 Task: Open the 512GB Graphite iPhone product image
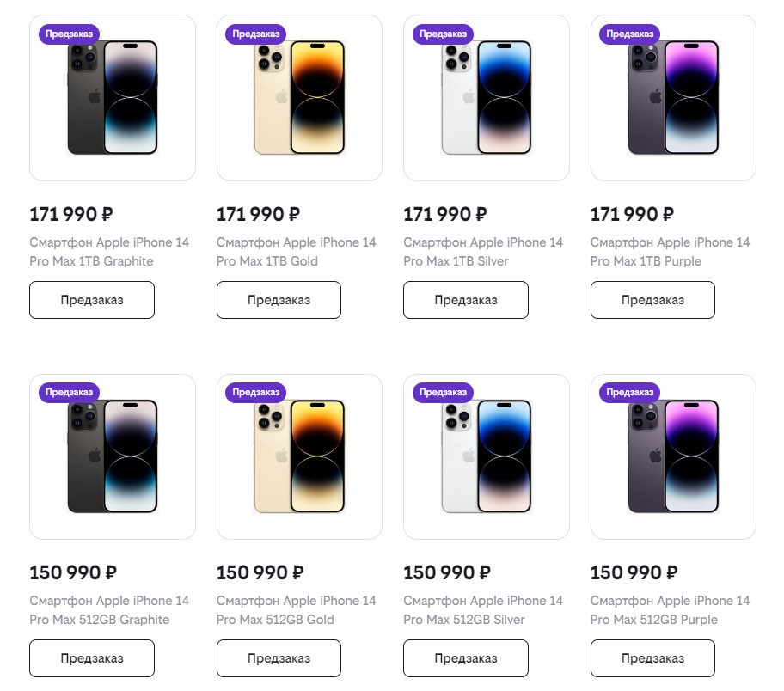pyautogui.click(x=113, y=456)
